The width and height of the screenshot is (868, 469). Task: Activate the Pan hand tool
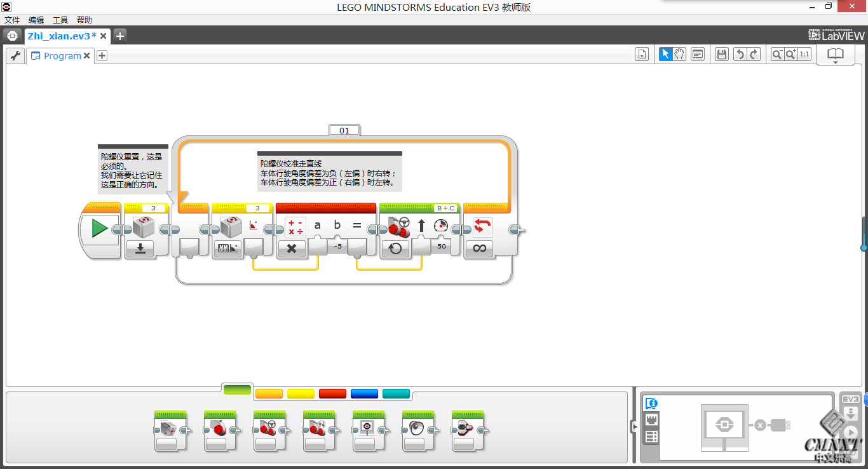pos(679,55)
